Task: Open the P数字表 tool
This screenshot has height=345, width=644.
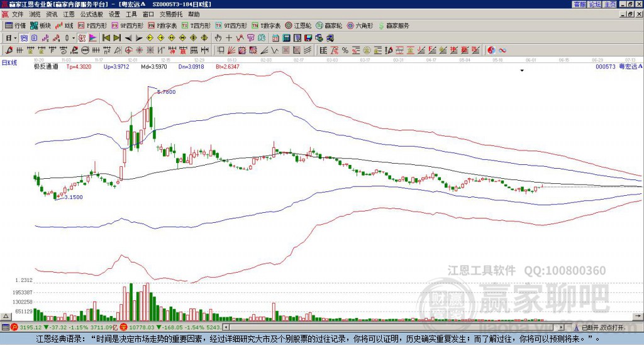Action: click(162, 25)
